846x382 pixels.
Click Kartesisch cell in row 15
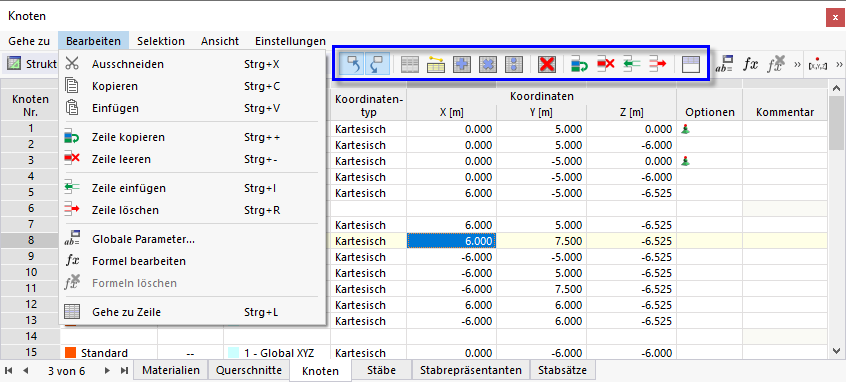(x=369, y=353)
